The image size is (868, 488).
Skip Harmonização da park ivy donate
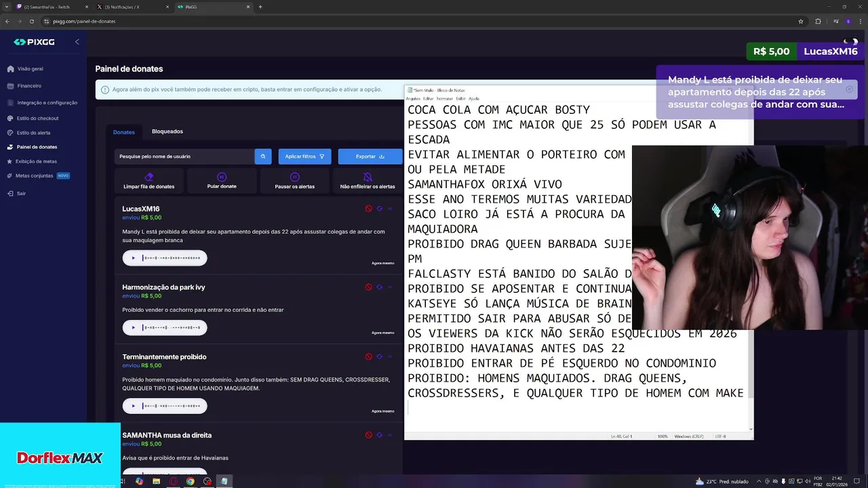(390, 287)
